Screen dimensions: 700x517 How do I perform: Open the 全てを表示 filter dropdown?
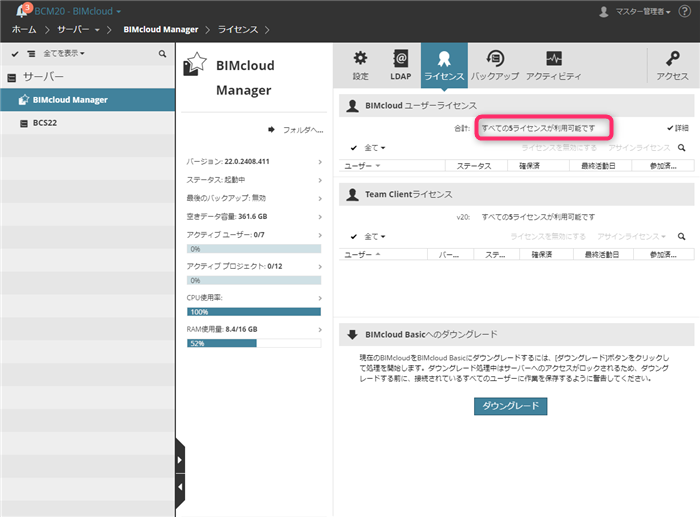(64, 54)
